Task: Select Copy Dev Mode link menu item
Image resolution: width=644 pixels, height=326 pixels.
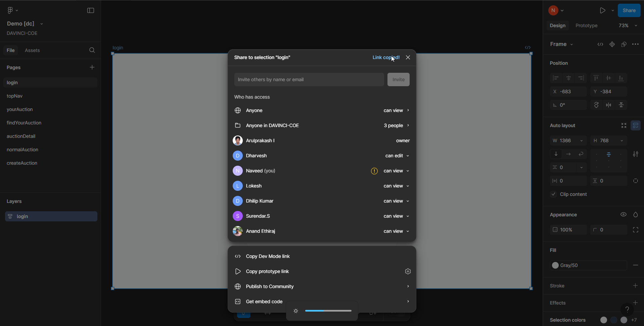Action: (x=269, y=256)
